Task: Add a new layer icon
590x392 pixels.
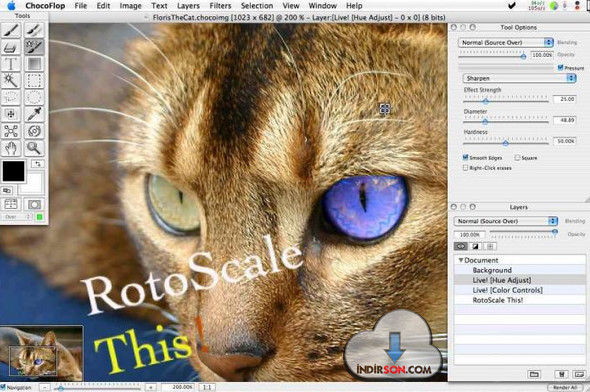Action: point(579,374)
